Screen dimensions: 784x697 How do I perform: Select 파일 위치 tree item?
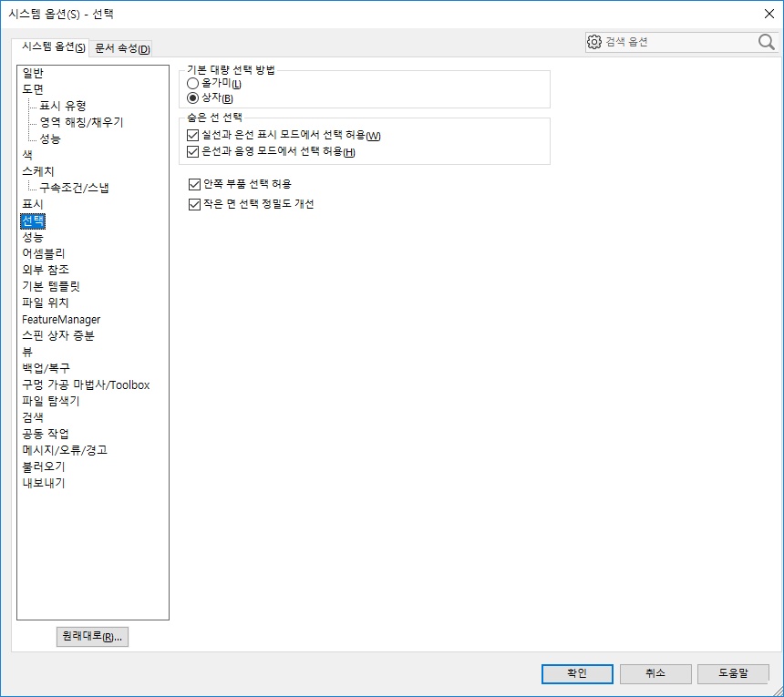point(46,302)
